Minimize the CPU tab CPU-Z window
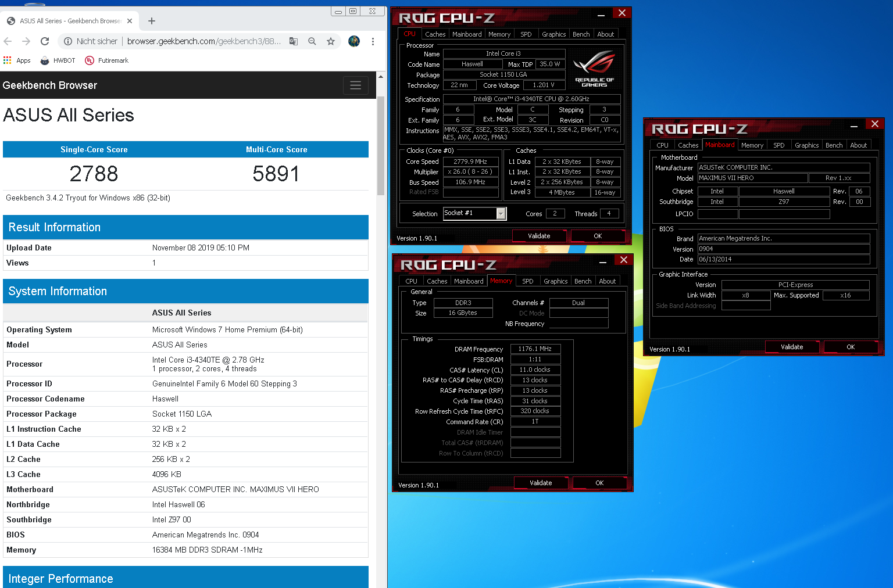This screenshot has height=588, width=893. tap(601, 15)
